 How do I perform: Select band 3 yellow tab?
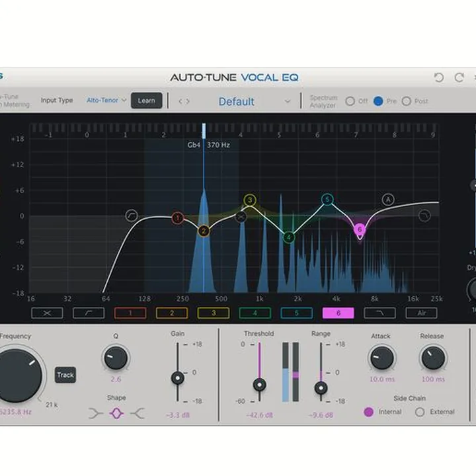point(214,313)
